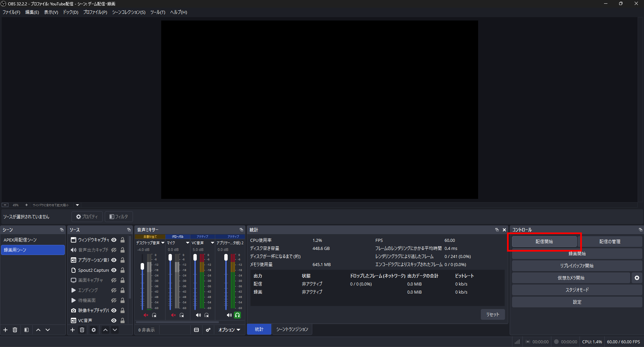Click the 録画開始 button

[x=577, y=254]
